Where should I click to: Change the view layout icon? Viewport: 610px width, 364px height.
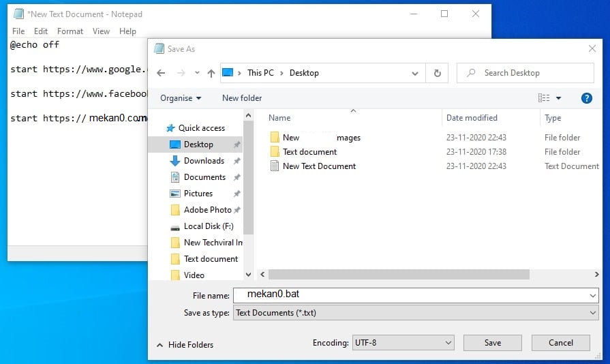click(x=543, y=98)
